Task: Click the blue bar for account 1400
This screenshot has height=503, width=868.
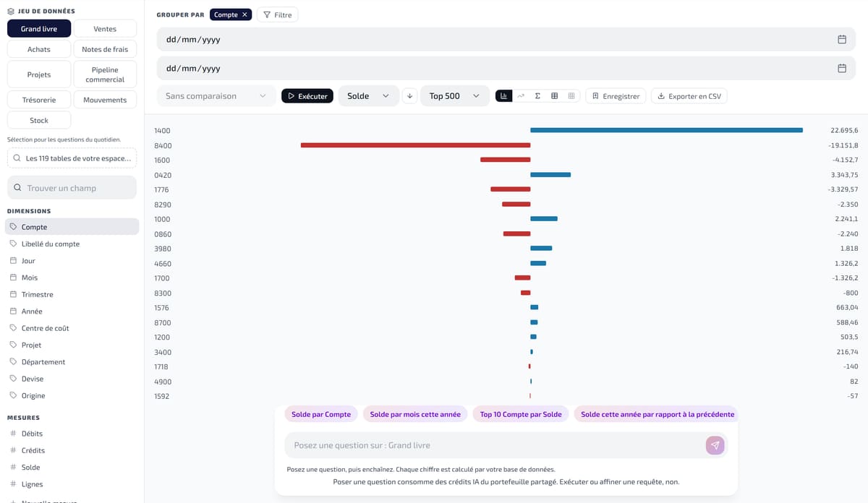Action: coord(666,130)
